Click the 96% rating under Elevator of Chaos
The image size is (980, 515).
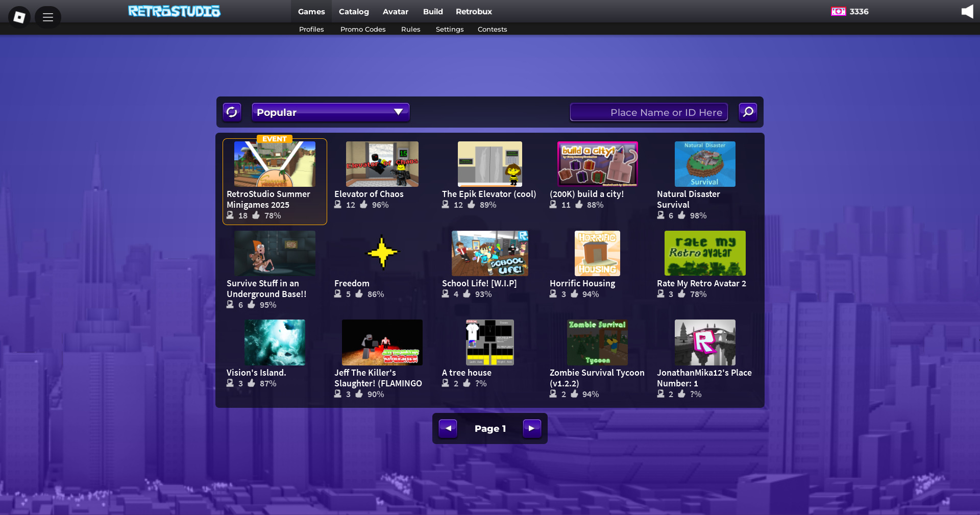380,205
